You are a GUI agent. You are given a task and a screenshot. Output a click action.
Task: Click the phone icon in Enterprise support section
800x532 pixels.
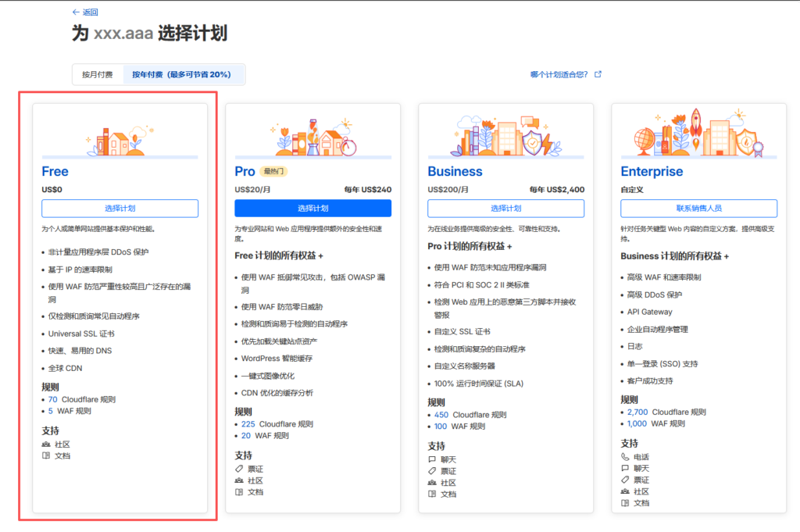pos(625,456)
